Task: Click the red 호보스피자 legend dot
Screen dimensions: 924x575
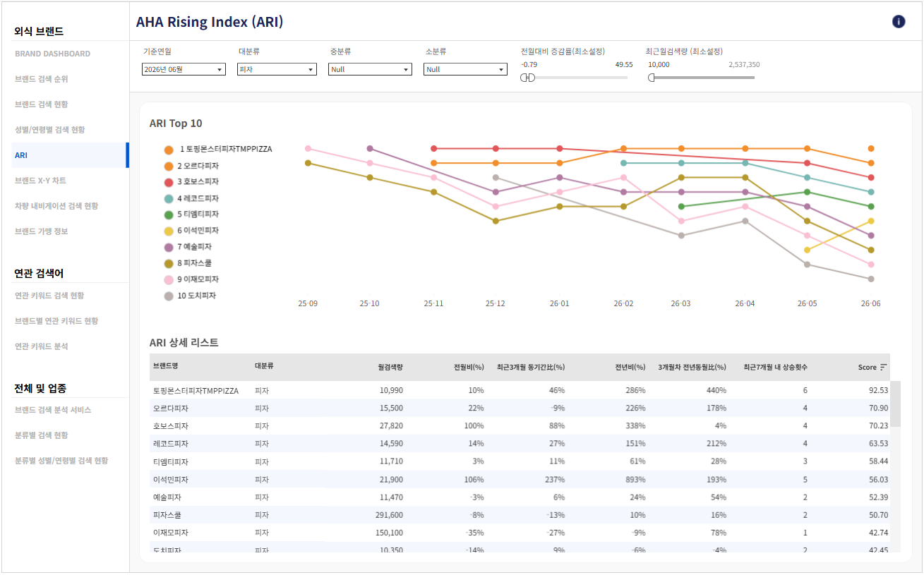Action: pyautogui.click(x=169, y=182)
